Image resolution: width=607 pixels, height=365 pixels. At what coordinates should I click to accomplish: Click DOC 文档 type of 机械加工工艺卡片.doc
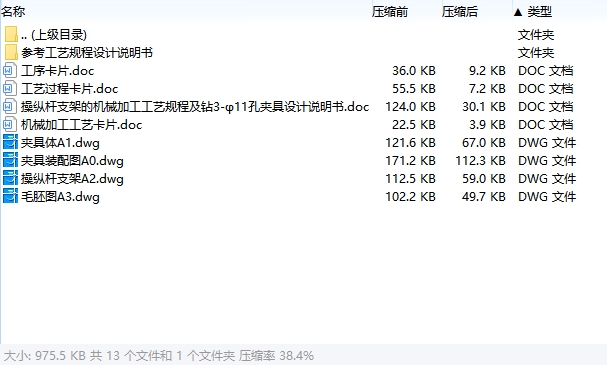coord(546,125)
